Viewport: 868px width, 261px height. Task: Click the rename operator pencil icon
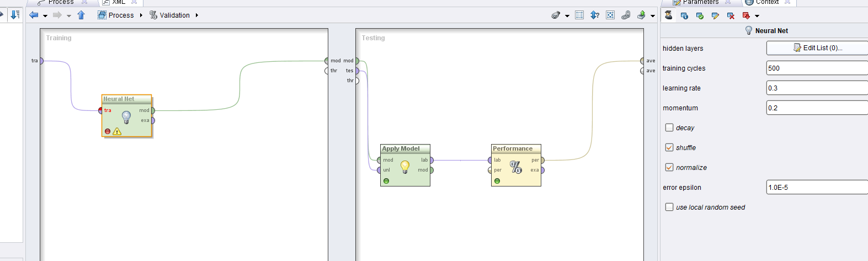(715, 15)
